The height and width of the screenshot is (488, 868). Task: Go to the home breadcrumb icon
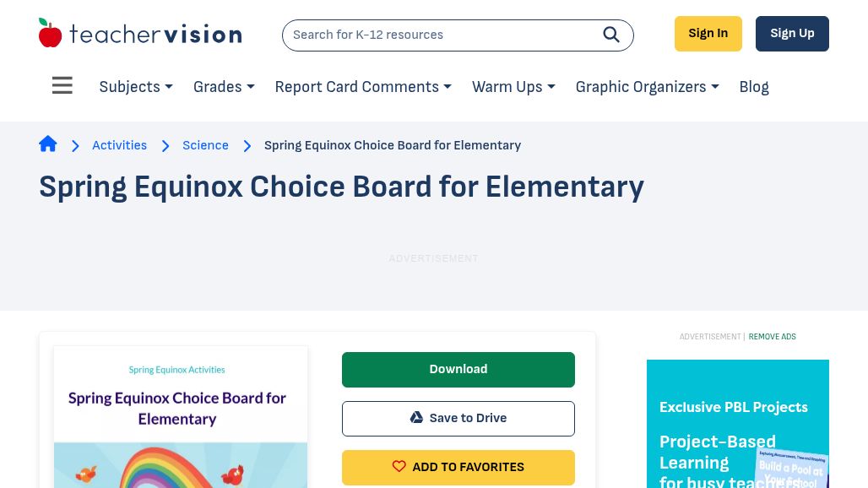tap(48, 144)
